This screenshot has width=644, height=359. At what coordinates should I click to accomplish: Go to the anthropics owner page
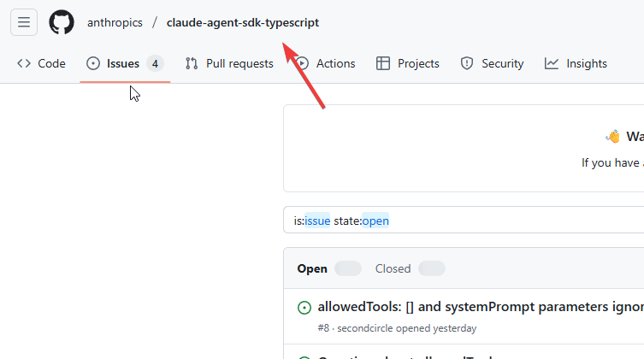pos(115,23)
